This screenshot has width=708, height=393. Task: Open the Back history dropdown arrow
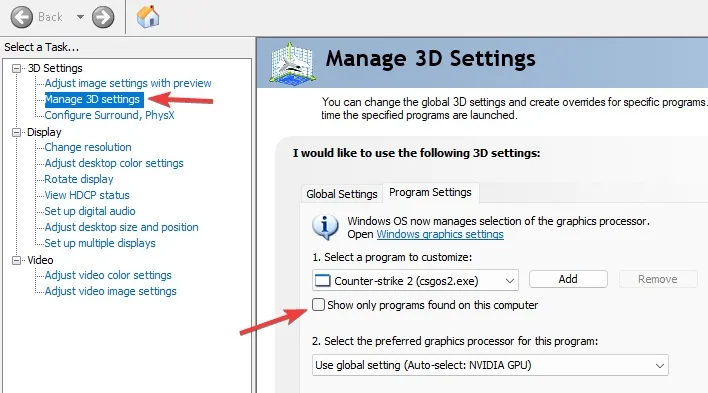coord(80,17)
